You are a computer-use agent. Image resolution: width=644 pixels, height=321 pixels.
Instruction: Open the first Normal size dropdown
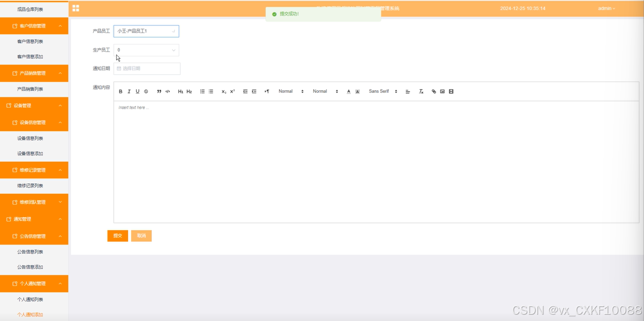291,91
